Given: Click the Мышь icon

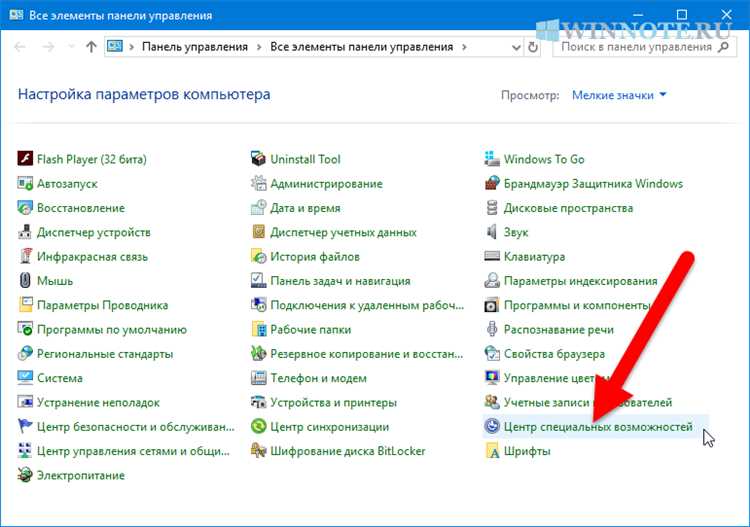Looking at the screenshot, I should coord(25,280).
